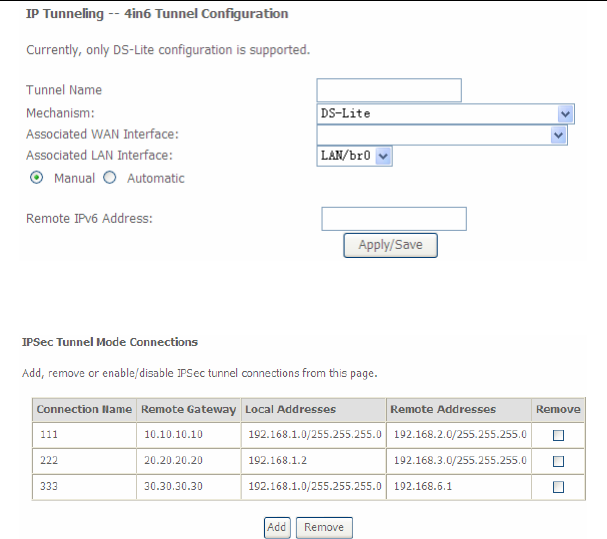
Task: Click the Remote Gateway column header
Action: tap(189, 410)
